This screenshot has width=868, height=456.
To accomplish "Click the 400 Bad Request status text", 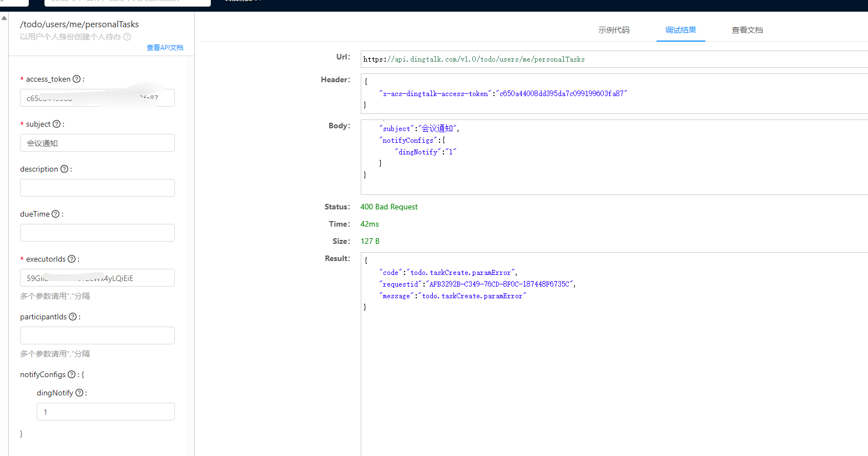I will 389,207.
